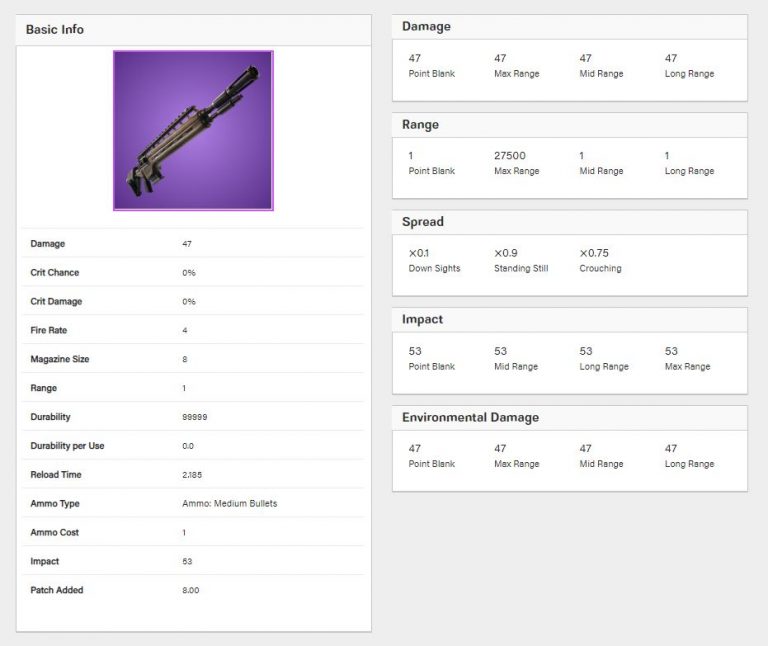The image size is (768, 646).
Task: Click the Ammo Cost label
Action: coord(54,532)
